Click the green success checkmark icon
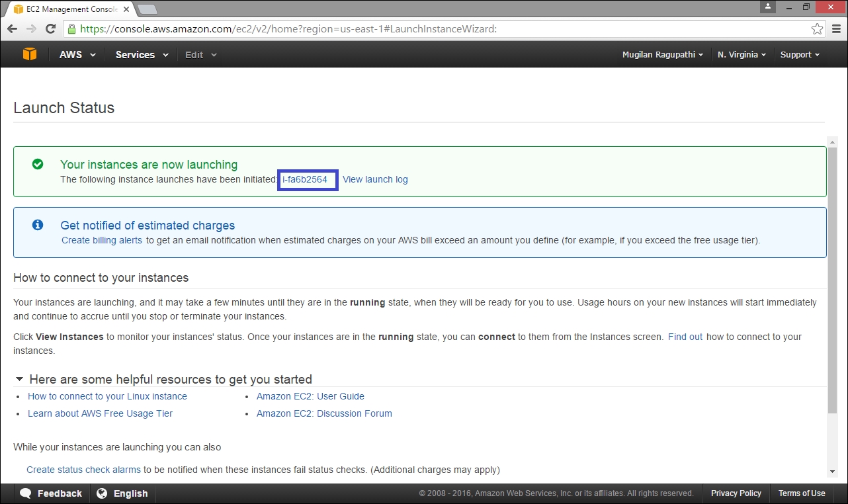The height and width of the screenshot is (504, 848). point(38,164)
